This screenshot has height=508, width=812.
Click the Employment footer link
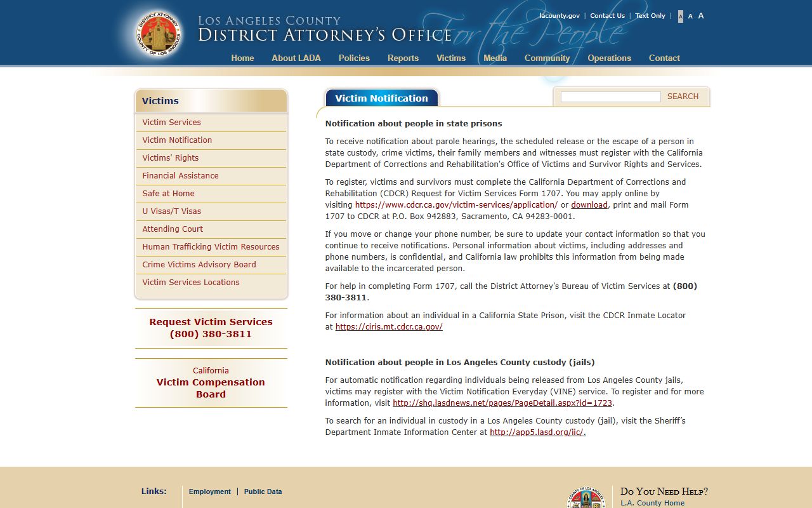[210, 491]
